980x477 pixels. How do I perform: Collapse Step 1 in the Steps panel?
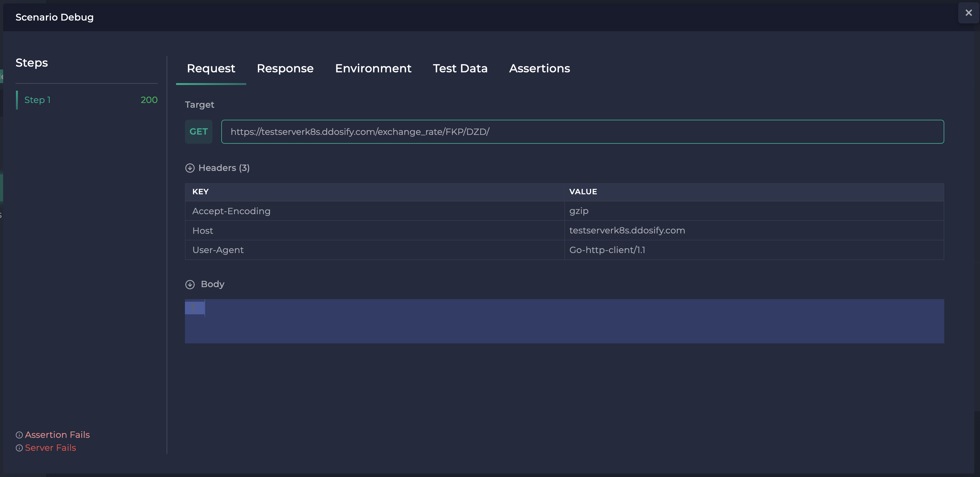(x=37, y=100)
